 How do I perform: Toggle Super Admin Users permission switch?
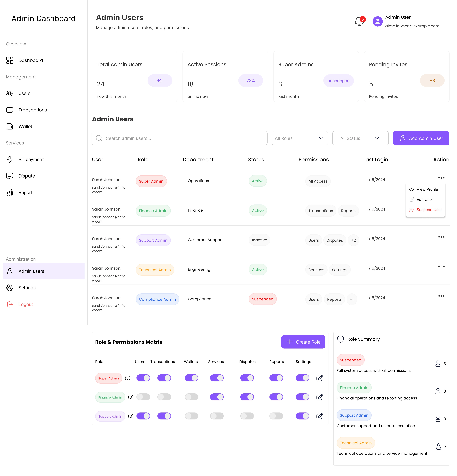coord(143,378)
